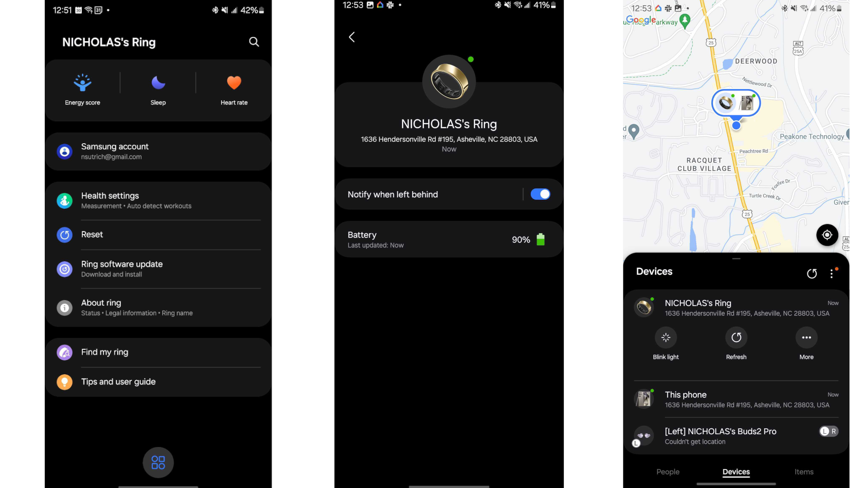Click the Blink light icon on ring device
This screenshot has width=868, height=488.
tap(666, 337)
